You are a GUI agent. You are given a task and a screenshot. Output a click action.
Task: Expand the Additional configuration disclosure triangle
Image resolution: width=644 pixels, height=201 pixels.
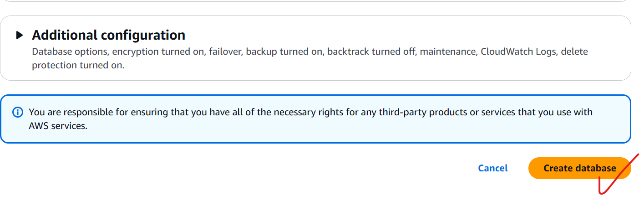tap(20, 35)
